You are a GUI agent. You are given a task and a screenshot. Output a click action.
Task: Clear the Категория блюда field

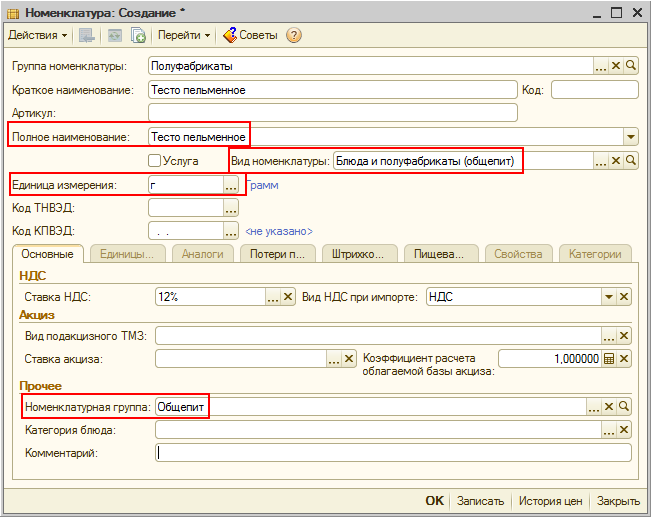[x=623, y=430]
